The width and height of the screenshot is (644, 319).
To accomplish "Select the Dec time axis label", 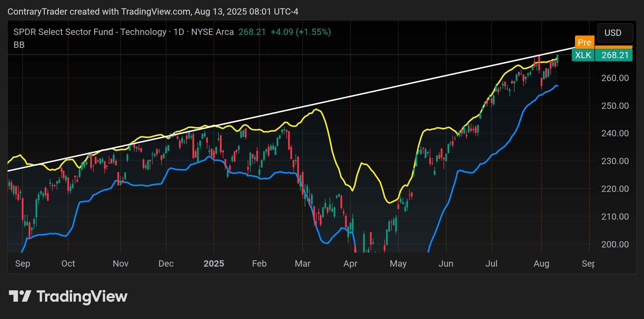I will pyautogui.click(x=166, y=263).
